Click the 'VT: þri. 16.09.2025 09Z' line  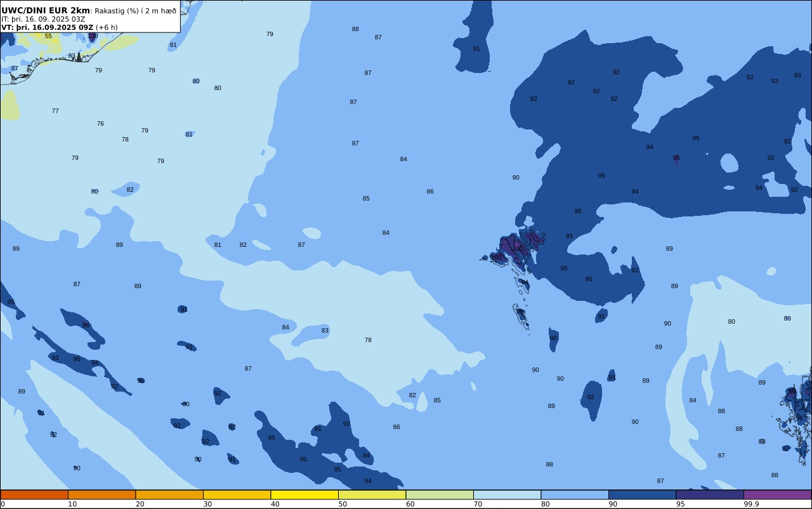tap(48, 28)
